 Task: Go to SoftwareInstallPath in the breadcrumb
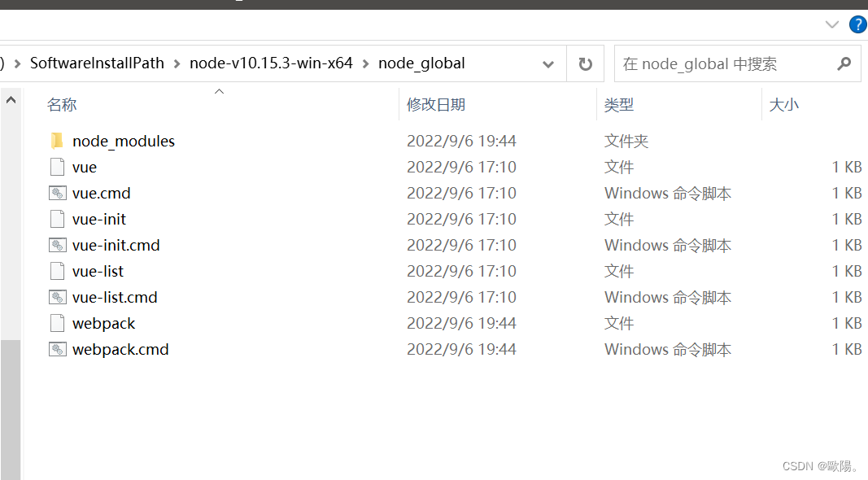coord(97,63)
